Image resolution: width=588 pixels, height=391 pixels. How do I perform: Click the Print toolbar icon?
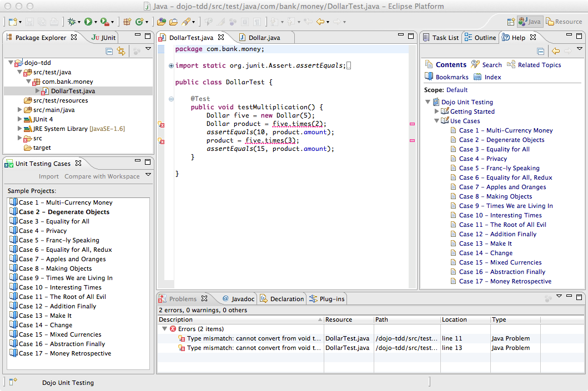click(x=54, y=22)
